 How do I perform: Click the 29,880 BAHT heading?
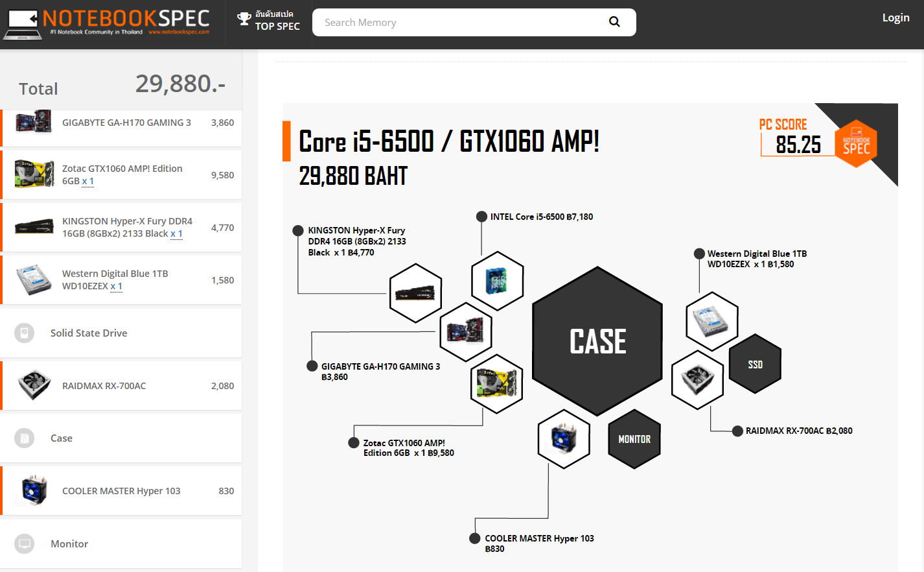pos(353,176)
